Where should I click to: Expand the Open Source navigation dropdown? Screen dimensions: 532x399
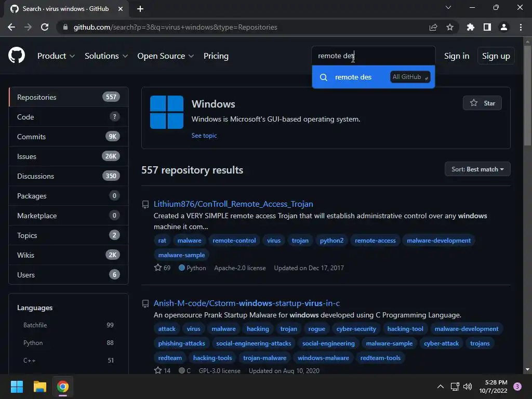pyautogui.click(x=166, y=56)
